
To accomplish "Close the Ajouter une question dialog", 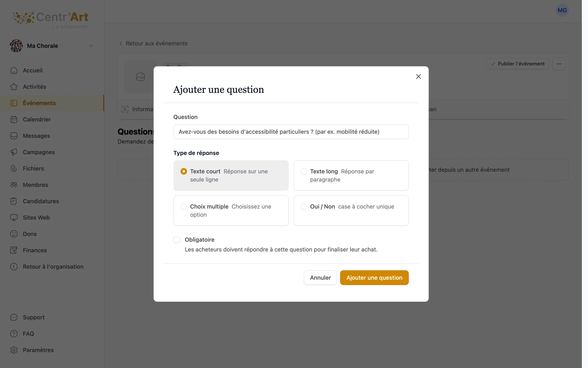I will [x=418, y=77].
